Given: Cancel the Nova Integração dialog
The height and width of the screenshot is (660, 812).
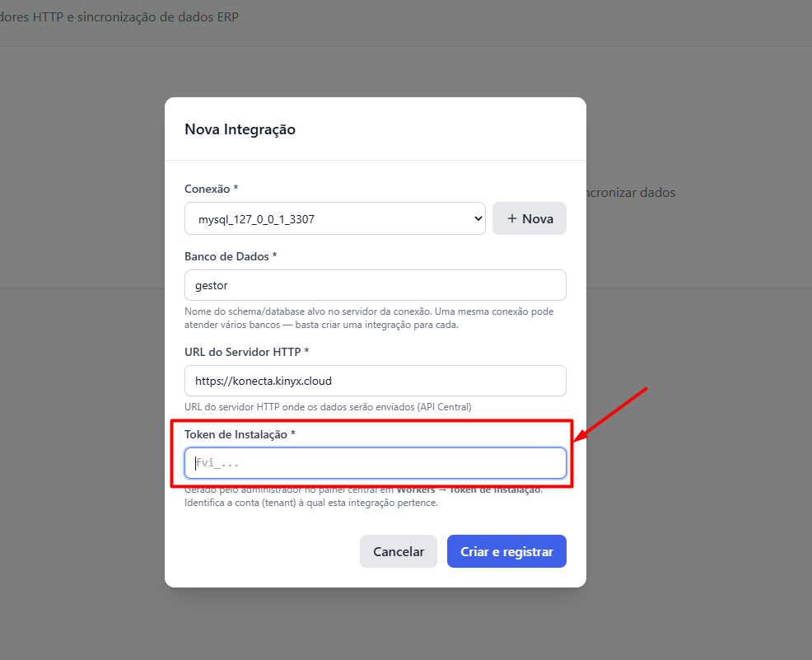Looking at the screenshot, I should tap(399, 551).
